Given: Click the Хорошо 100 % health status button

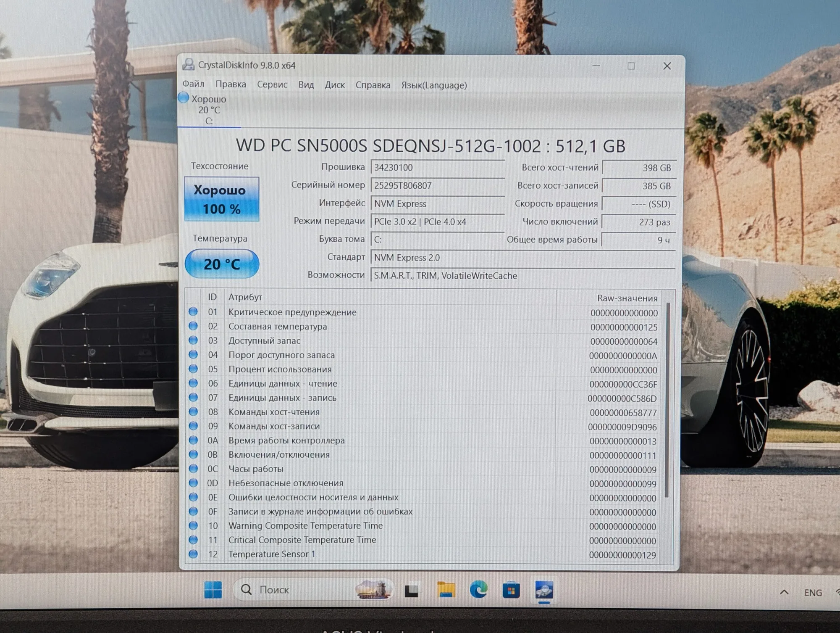Looking at the screenshot, I should (x=222, y=199).
